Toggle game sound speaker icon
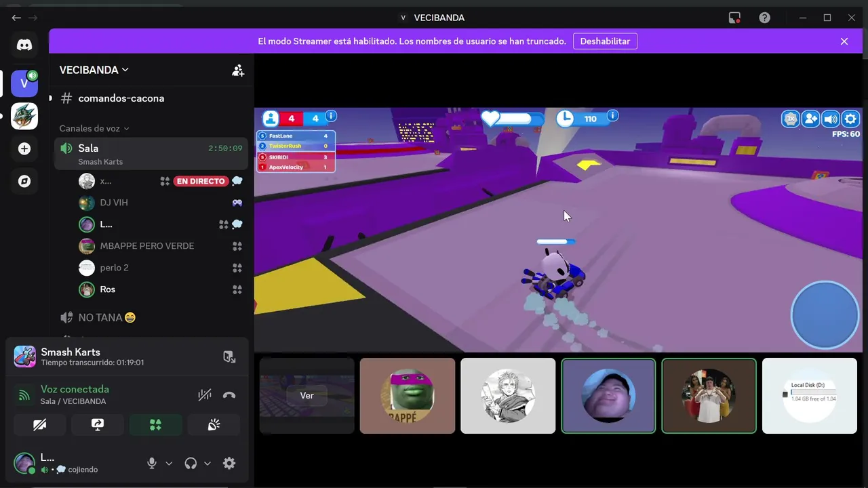This screenshot has width=868, height=488. [831, 119]
